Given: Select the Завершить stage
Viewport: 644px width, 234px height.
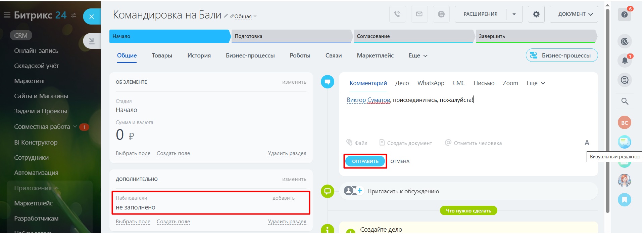Looking at the screenshot, I should click(536, 36).
